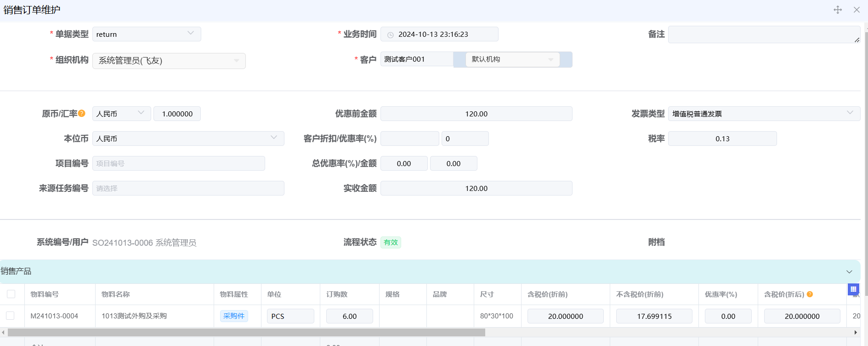
Task: Click the text SO241013-0006 系统管理员
Action: coord(144,243)
